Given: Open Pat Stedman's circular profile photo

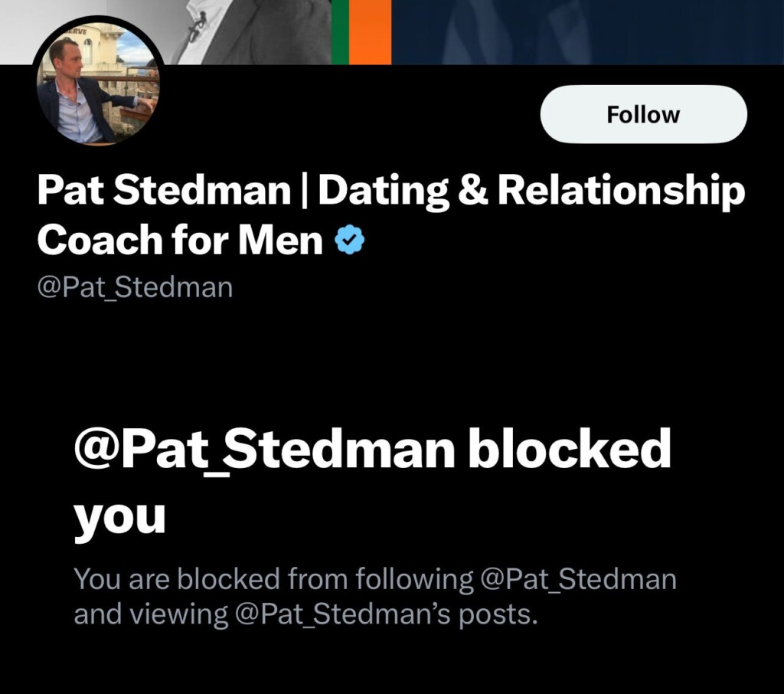Looking at the screenshot, I should [x=98, y=81].
